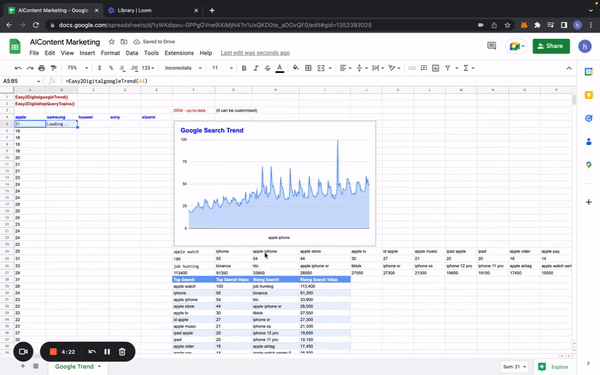The height and width of the screenshot is (375, 600).
Task: Click the insert chart icon
Action: point(435,68)
